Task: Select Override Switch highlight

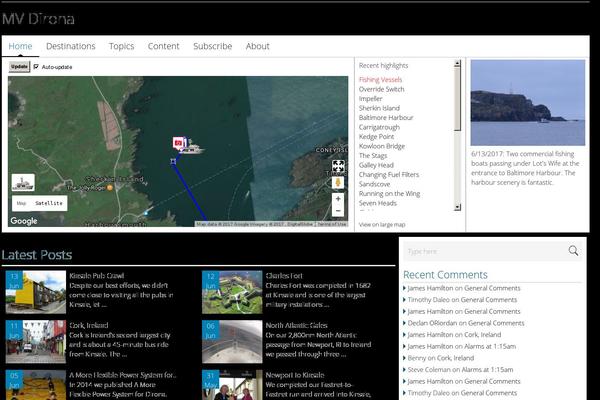Action: (x=382, y=89)
